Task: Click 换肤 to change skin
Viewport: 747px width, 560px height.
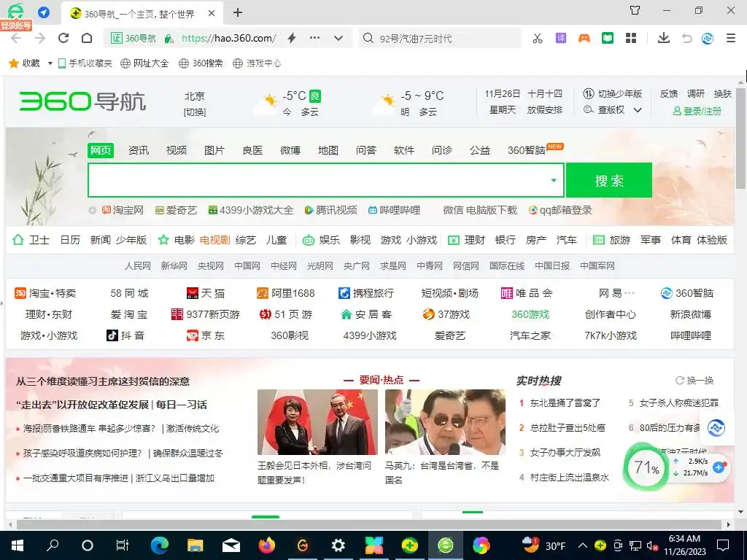Action: tap(722, 93)
